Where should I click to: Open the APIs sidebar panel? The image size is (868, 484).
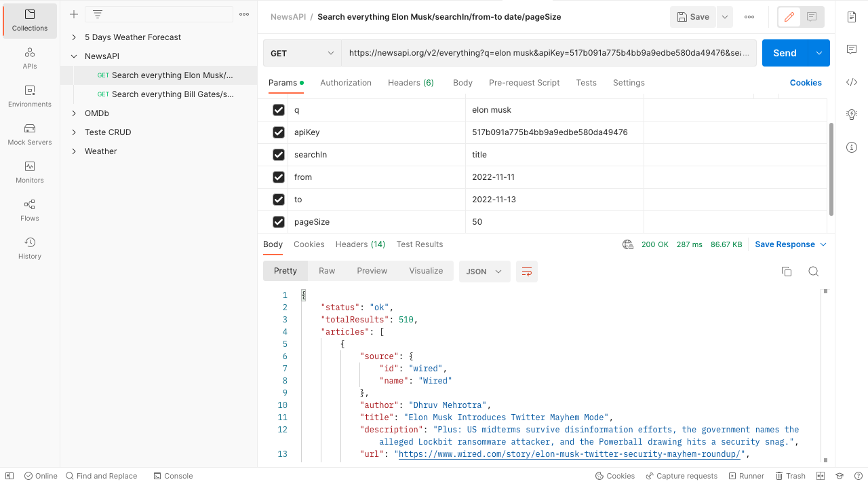30,58
